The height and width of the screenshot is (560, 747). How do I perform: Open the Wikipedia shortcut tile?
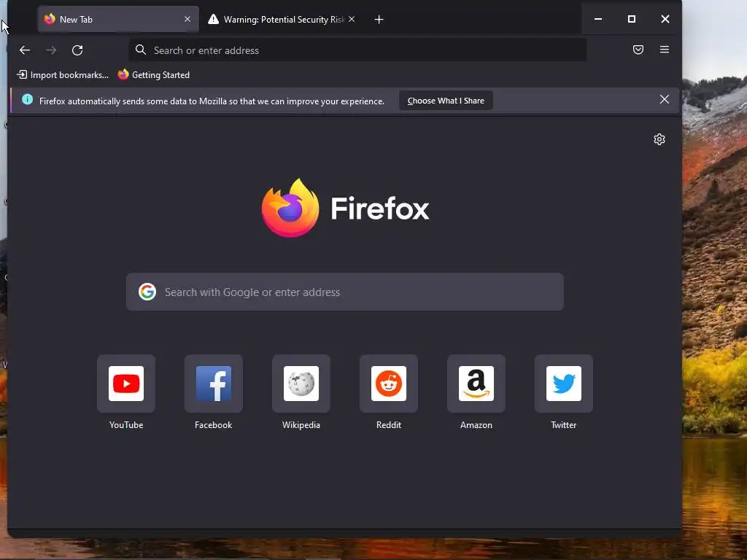click(301, 384)
